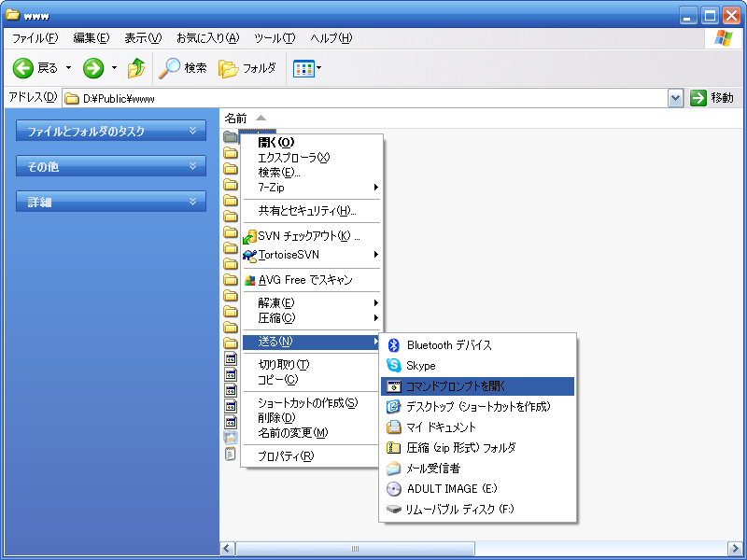Click the green Go (移動) button
Viewport: 747px width, 560px height.
tap(712, 98)
